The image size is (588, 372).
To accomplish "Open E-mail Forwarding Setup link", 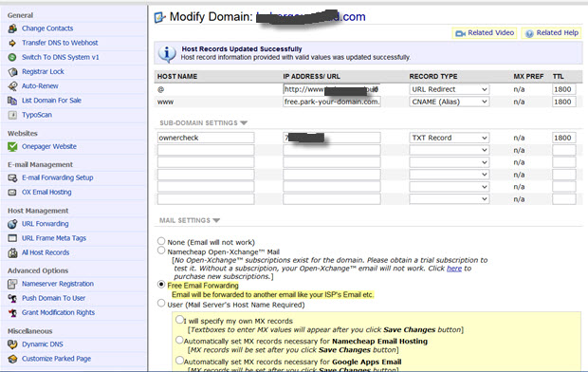I will click(57, 177).
